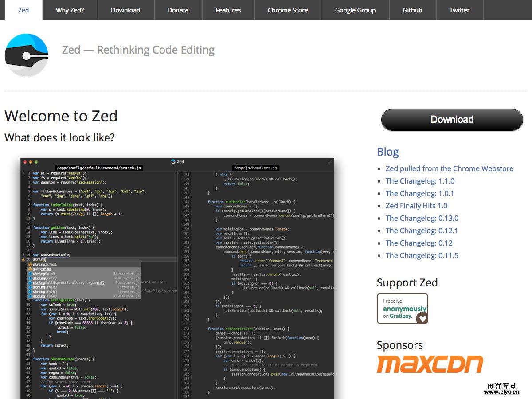The width and height of the screenshot is (532, 399).
Task: Click the '/app/config/default/command/search.js' tab in screenshot
Action: [x=98, y=168]
